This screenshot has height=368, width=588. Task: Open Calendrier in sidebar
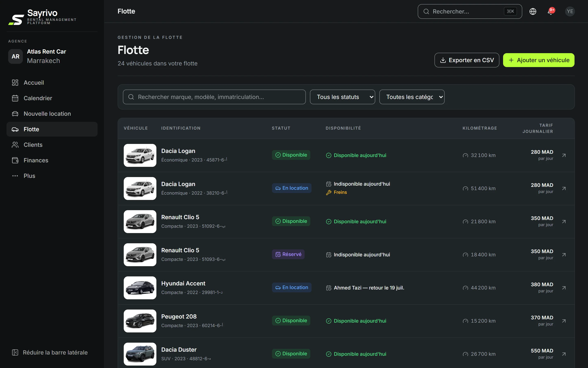pos(52,98)
